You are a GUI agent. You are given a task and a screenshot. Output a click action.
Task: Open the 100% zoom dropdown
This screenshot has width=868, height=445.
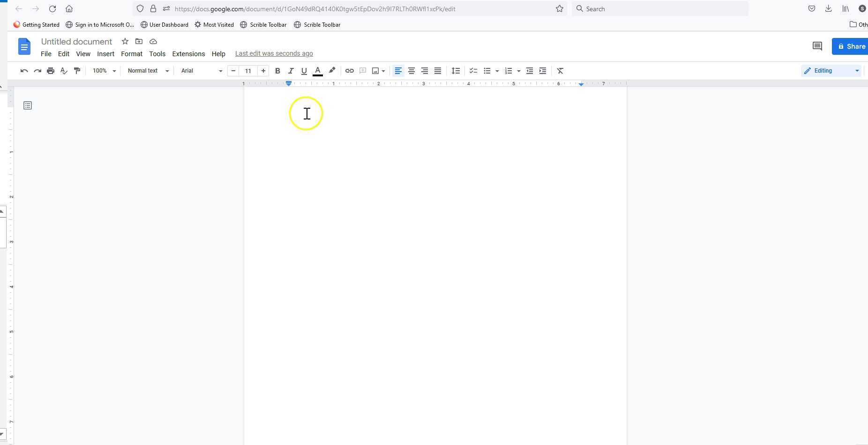[104, 71]
